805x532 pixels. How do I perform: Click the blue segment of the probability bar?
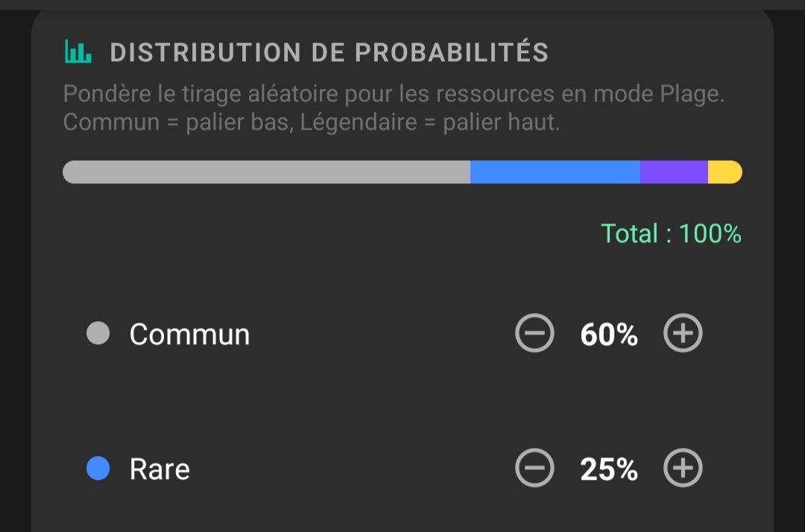pos(555,171)
